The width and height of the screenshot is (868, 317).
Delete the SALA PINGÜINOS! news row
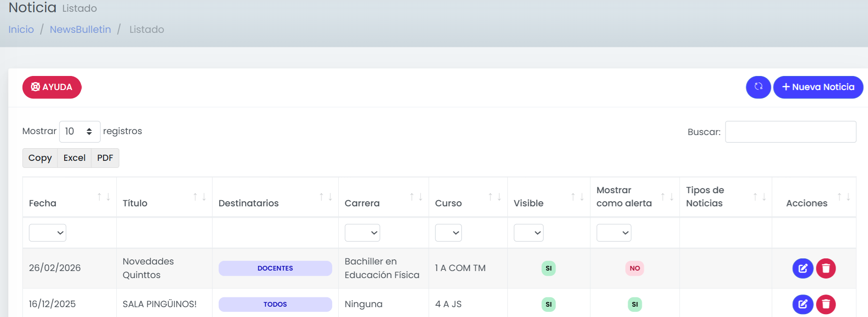(826, 304)
